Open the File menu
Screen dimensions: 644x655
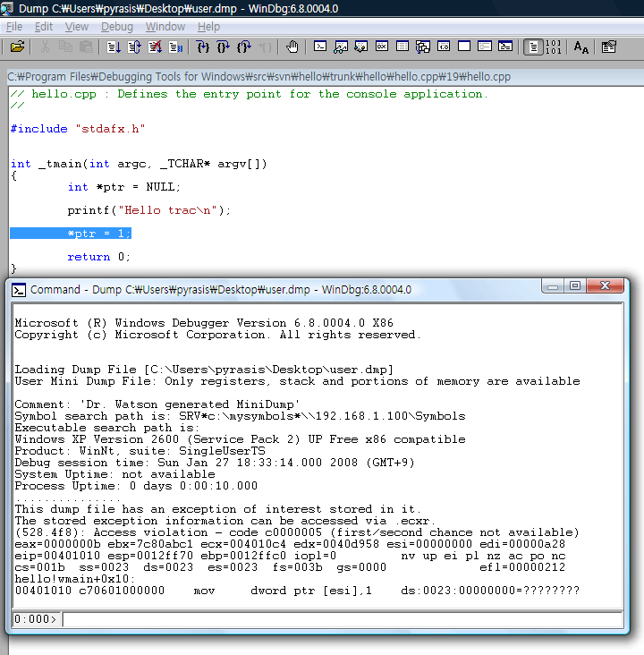tap(14, 27)
